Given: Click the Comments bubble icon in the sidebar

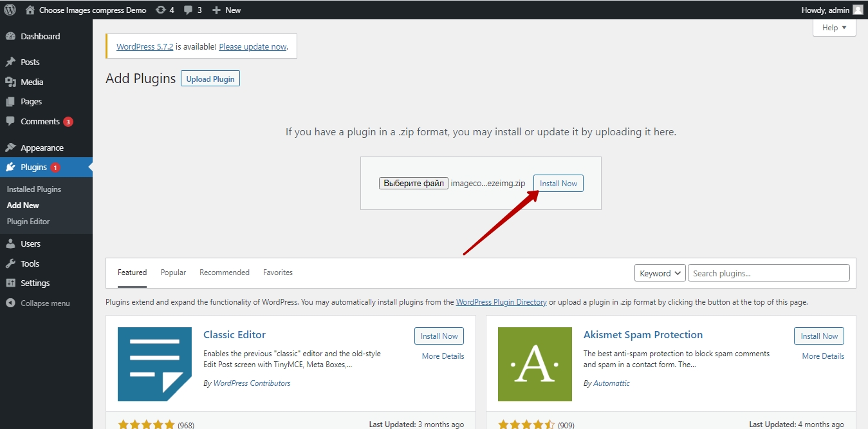Looking at the screenshot, I should tap(10, 122).
